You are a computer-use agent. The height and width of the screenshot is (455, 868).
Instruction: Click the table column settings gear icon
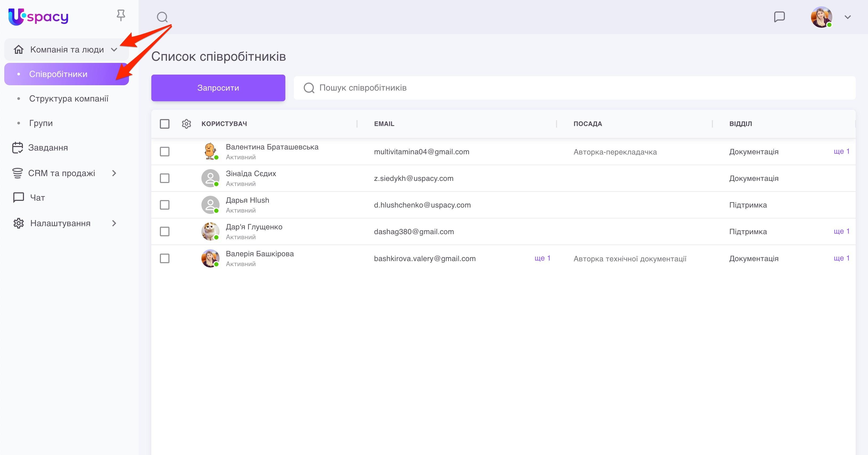[186, 124]
